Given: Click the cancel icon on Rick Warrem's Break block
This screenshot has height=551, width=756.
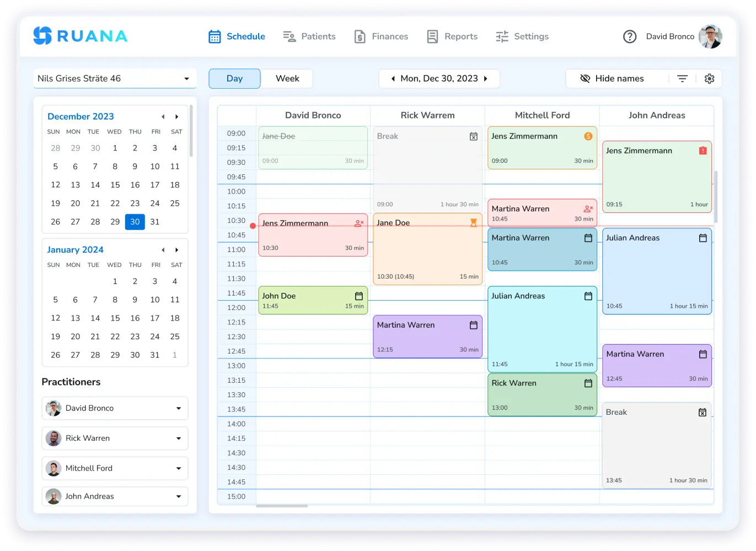Looking at the screenshot, I should [474, 136].
